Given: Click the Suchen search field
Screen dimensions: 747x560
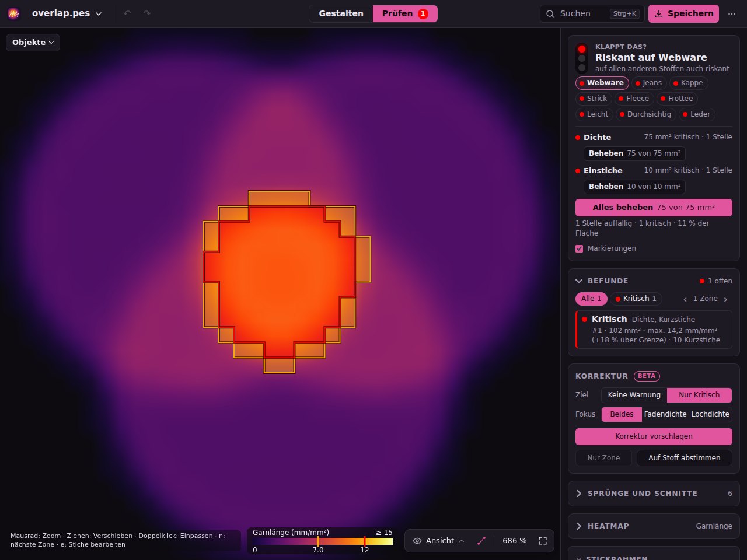Looking at the screenshot, I should coord(592,13).
